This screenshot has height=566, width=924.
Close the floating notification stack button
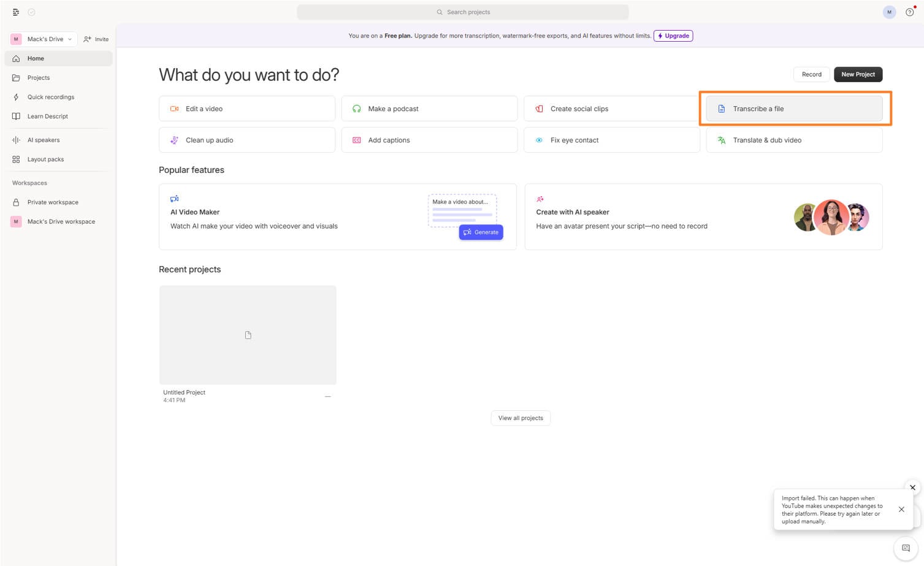(x=912, y=488)
